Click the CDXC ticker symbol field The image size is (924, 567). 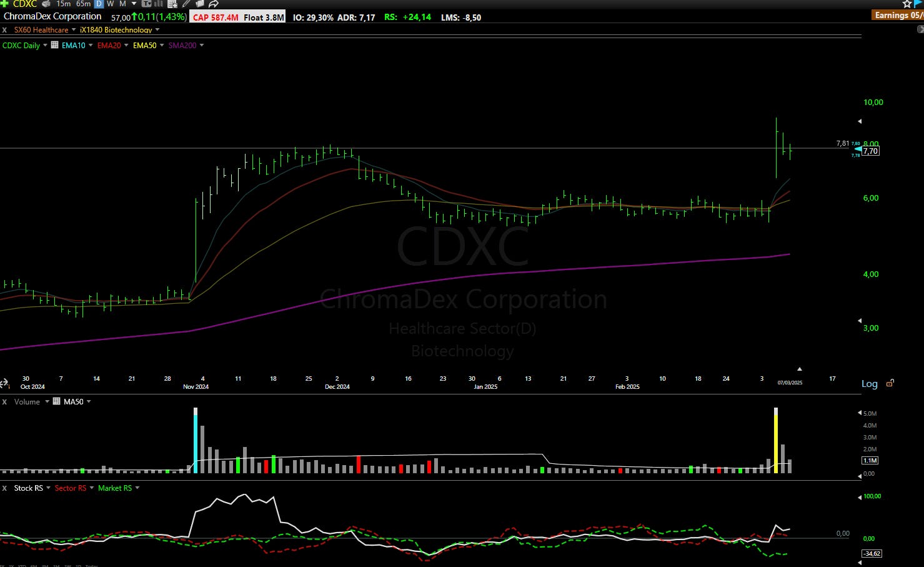click(25, 4)
